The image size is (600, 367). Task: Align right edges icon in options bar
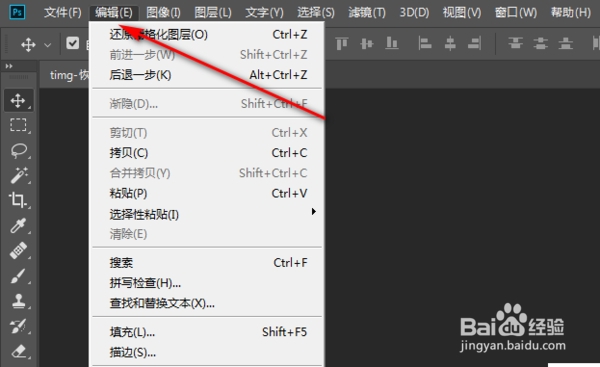(474, 43)
